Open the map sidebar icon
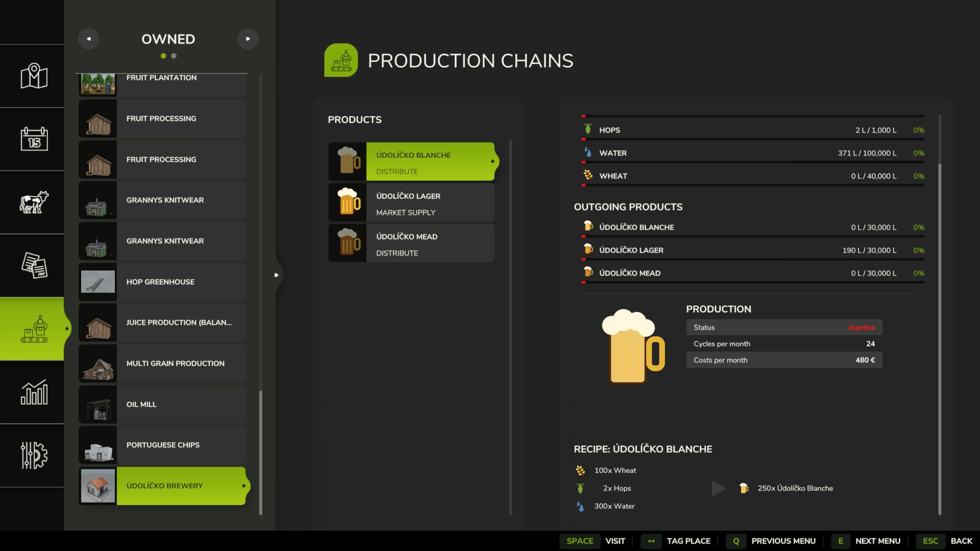This screenshot has height=551, width=980. coord(34,76)
